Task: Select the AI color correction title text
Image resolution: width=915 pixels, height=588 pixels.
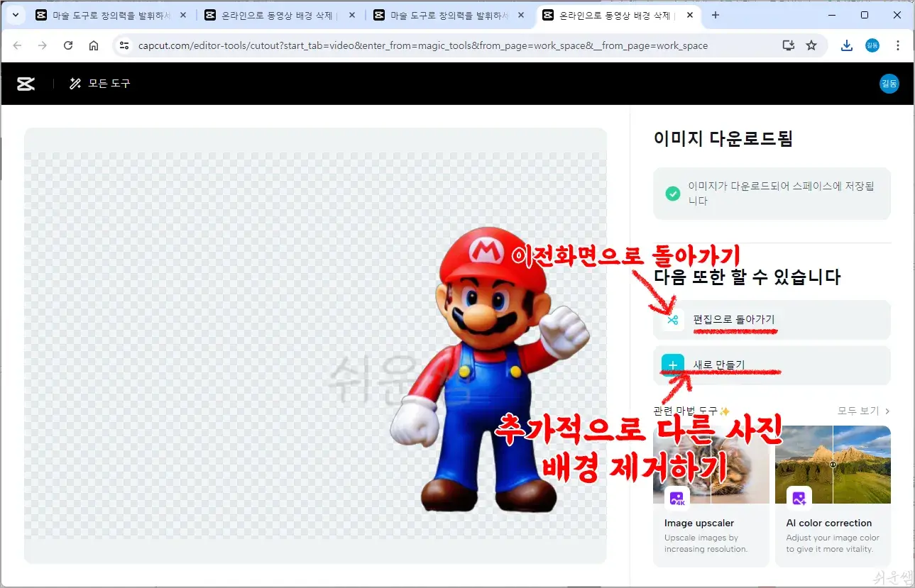Action: pos(828,523)
